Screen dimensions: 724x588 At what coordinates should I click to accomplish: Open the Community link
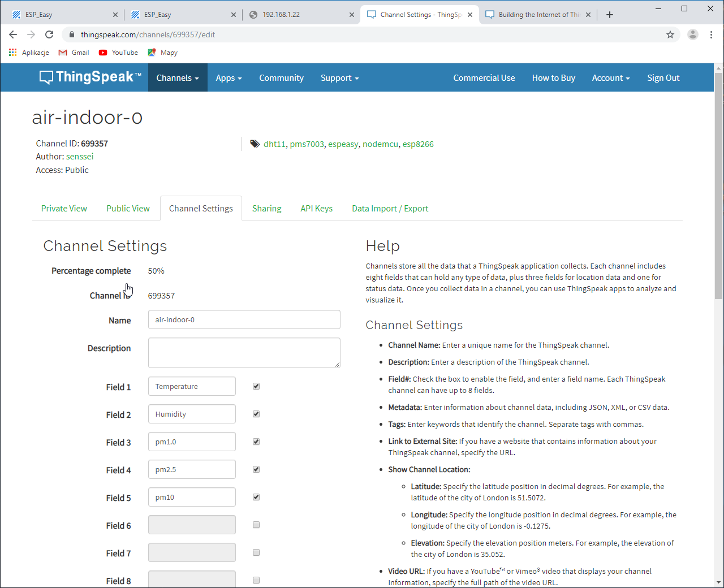point(281,77)
